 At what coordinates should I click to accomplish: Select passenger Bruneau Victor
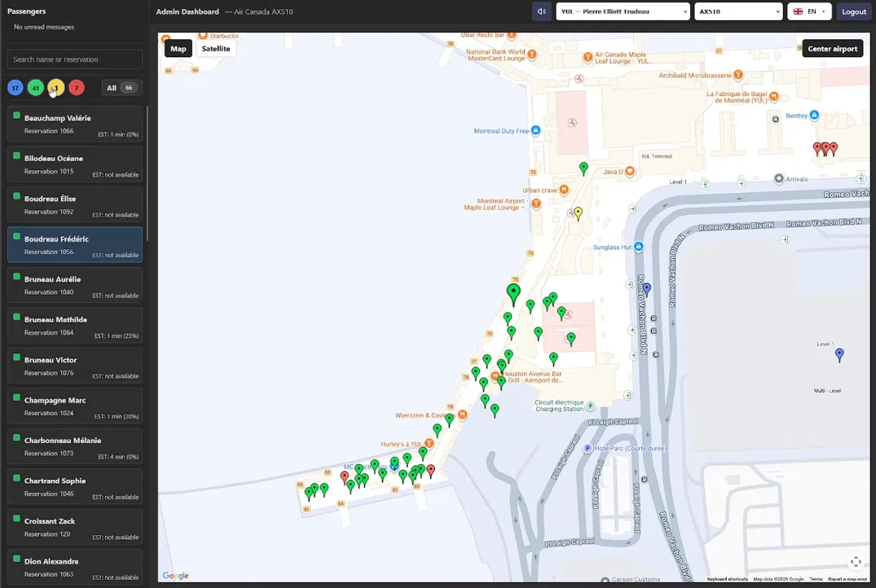pyautogui.click(x=75, y=365)
